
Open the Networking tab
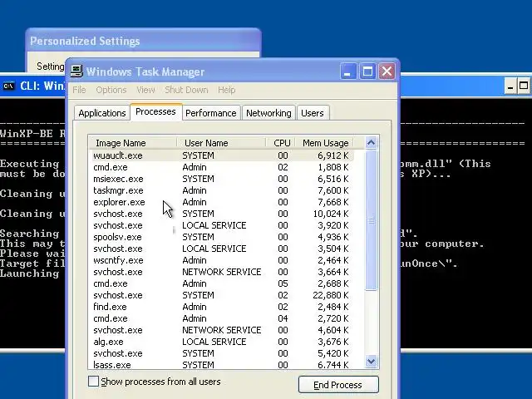coord(268,113)
